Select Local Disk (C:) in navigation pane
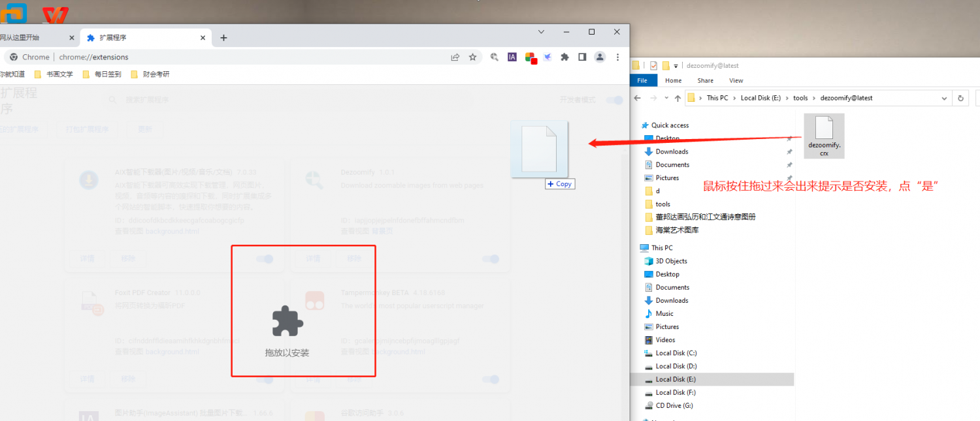 (676, 352)
